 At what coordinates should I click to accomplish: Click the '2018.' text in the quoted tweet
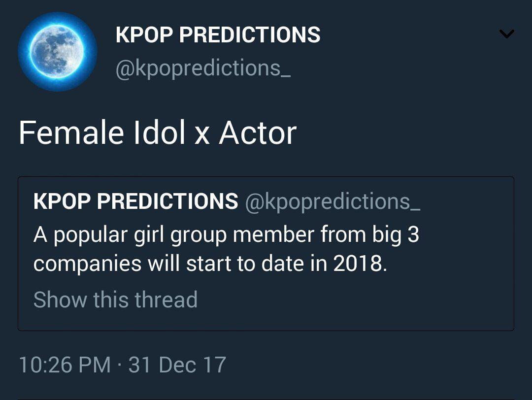[x=360, y=264]
